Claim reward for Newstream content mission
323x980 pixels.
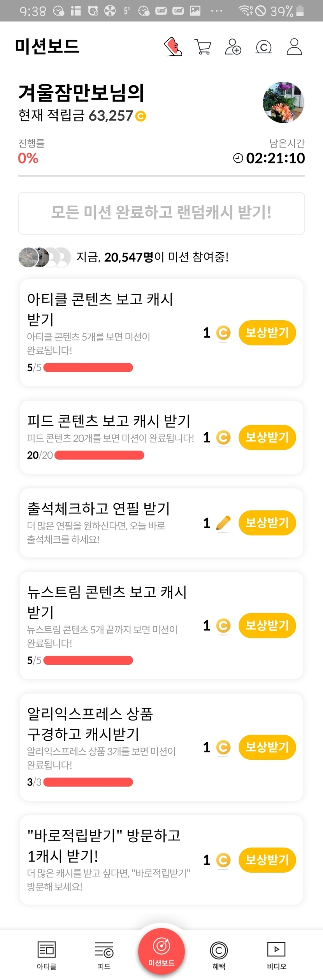pyautogui.click(x=267, y=625)
